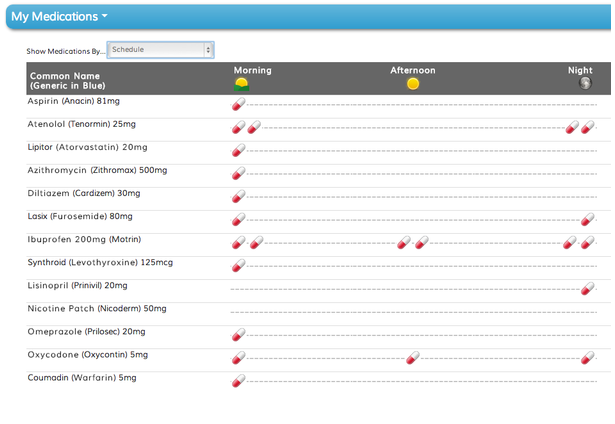The height and width of the screenshot is (424, 615).
Task: Click the Night column header label
Action: point(580,71)
